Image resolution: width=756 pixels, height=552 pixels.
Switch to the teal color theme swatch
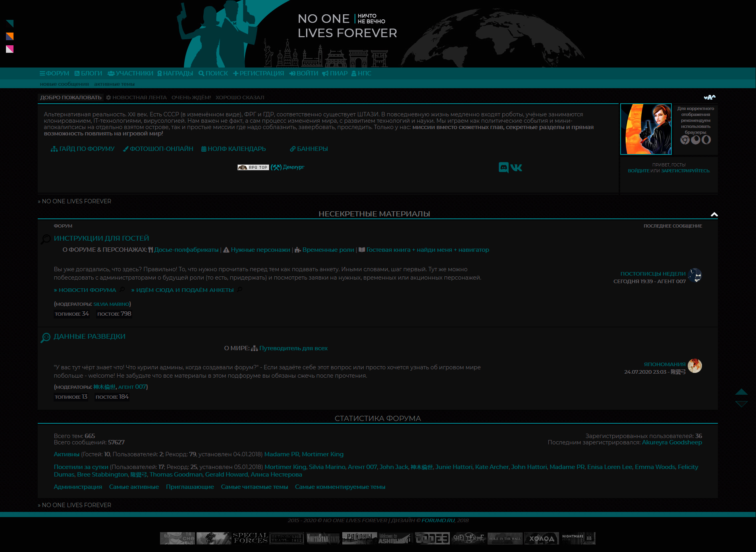[x=10, y=23]
